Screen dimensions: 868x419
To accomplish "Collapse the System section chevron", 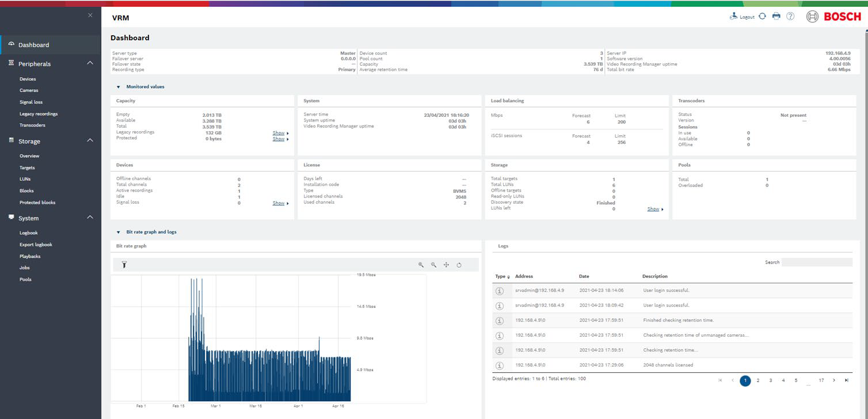I will 90,217.
